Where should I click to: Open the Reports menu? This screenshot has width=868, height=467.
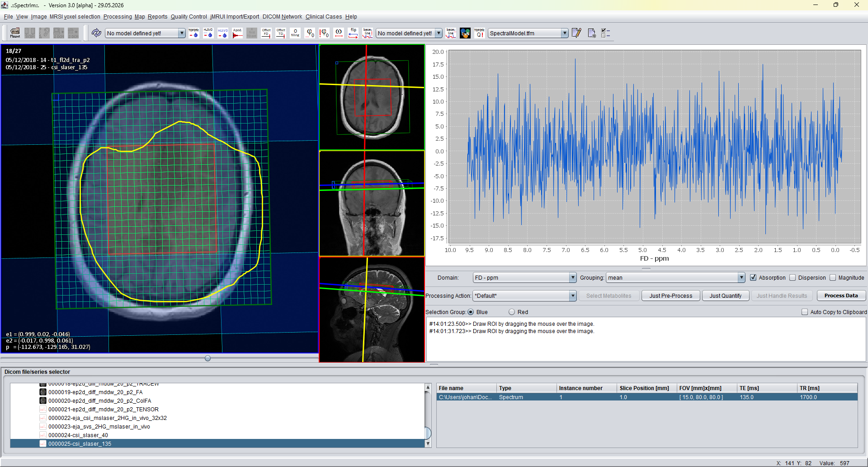157,17
